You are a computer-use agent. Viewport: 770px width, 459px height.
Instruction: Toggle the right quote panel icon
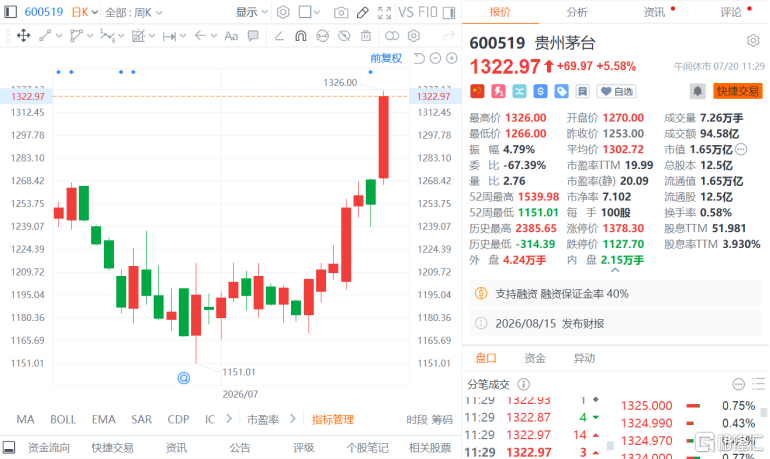(449, 13)
